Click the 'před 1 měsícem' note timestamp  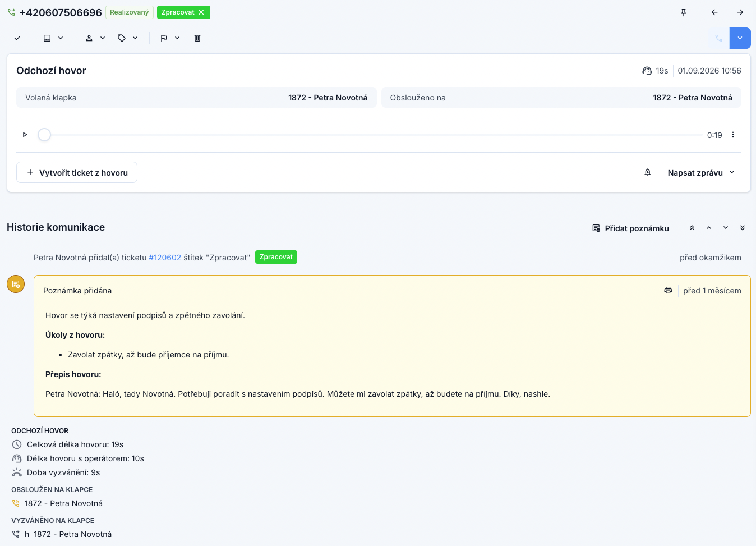tap(712, 291)
